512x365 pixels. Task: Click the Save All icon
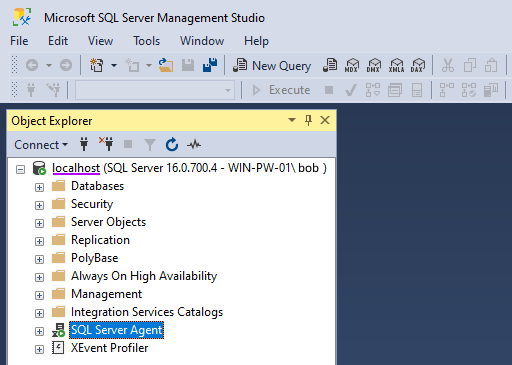click(x=210, y=65)
